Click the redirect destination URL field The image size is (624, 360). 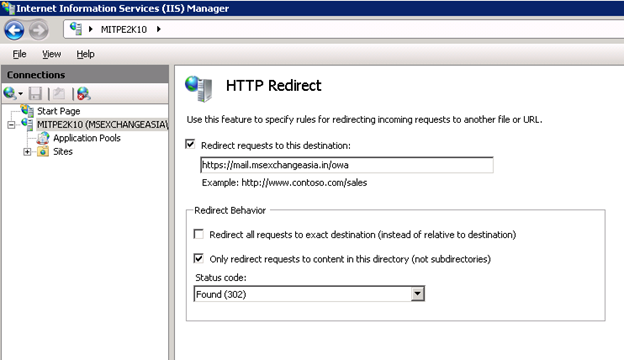point(347,165)
